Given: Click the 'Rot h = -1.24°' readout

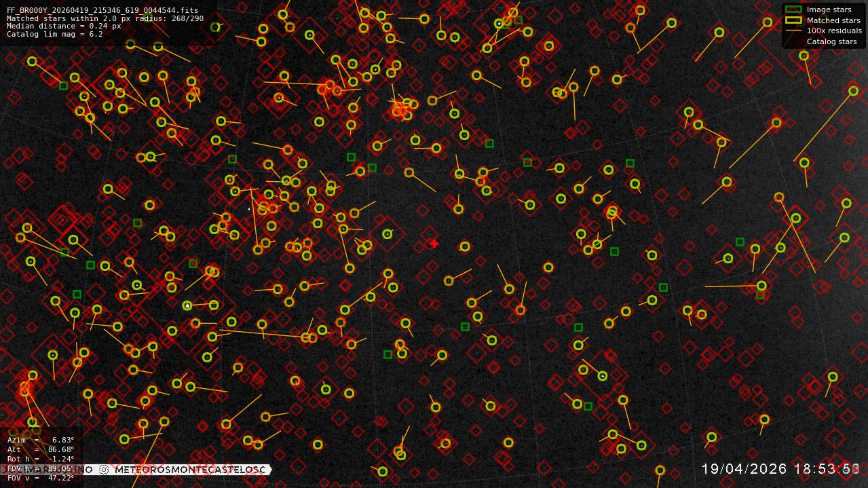Looking at the screenshot, I should (41, 459).
